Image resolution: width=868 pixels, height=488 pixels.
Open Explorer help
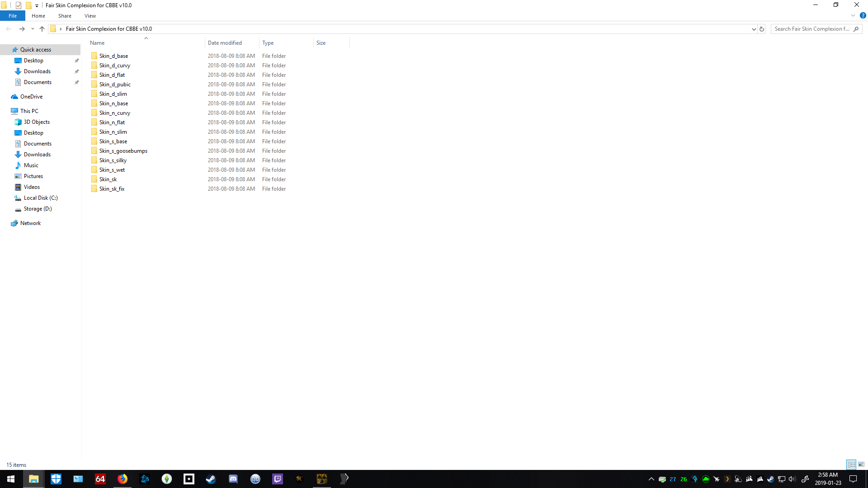863,15
